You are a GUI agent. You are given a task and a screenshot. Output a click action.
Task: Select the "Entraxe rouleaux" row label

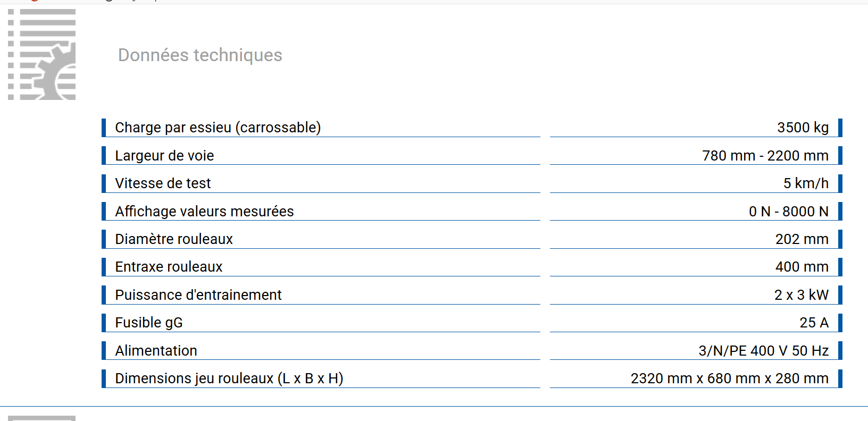click(169, 267)
